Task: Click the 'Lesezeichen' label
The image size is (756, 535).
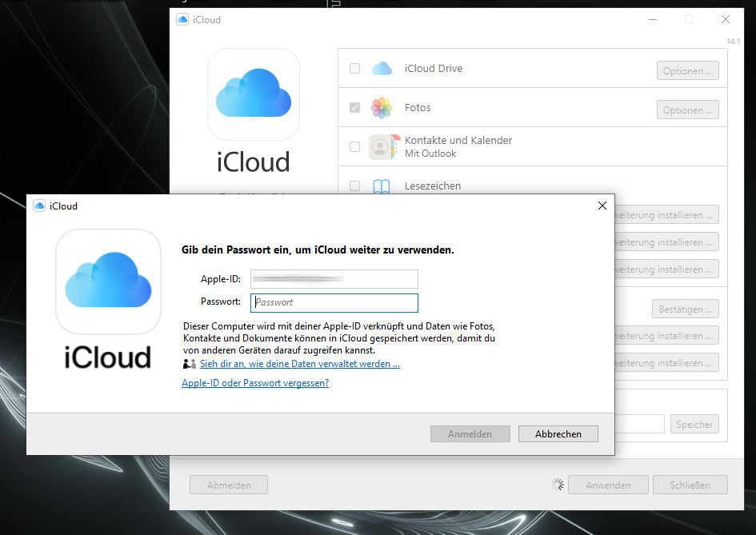Action: point(433,186)
